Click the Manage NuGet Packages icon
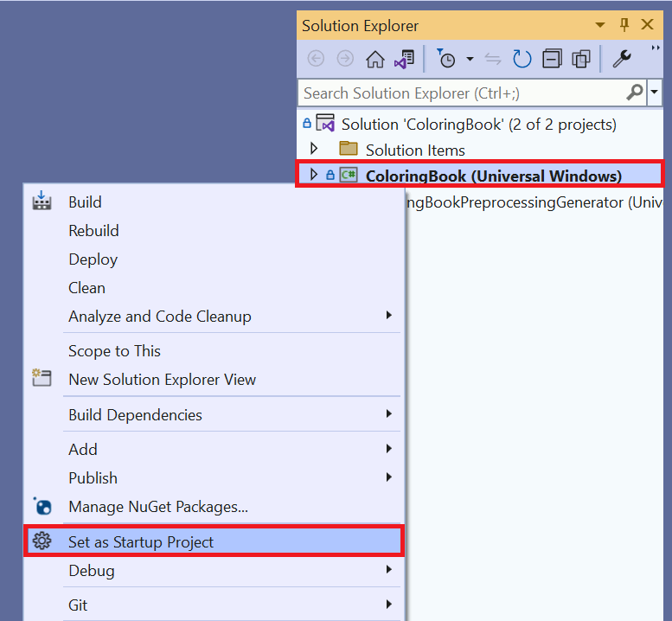672x621 pixels. 42,507
